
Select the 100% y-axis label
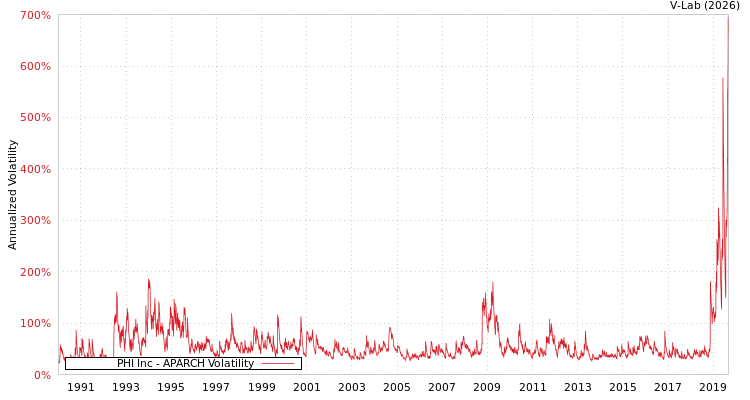[x=35, y=323]
